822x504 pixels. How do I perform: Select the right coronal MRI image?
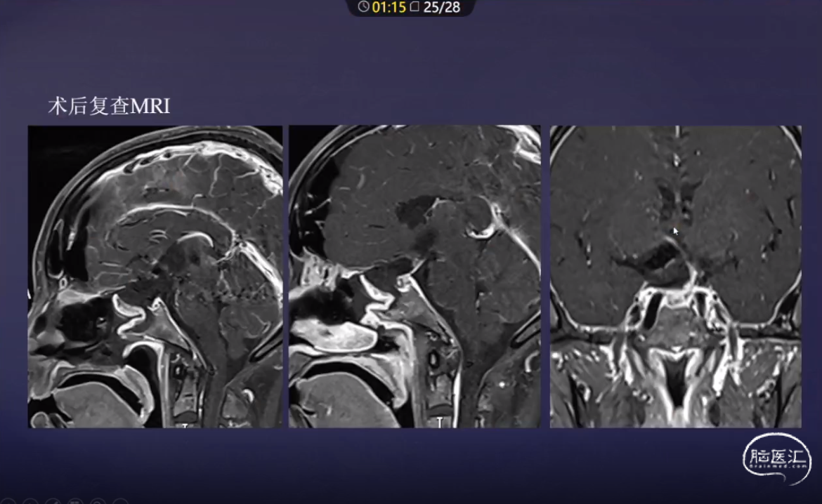675,277
